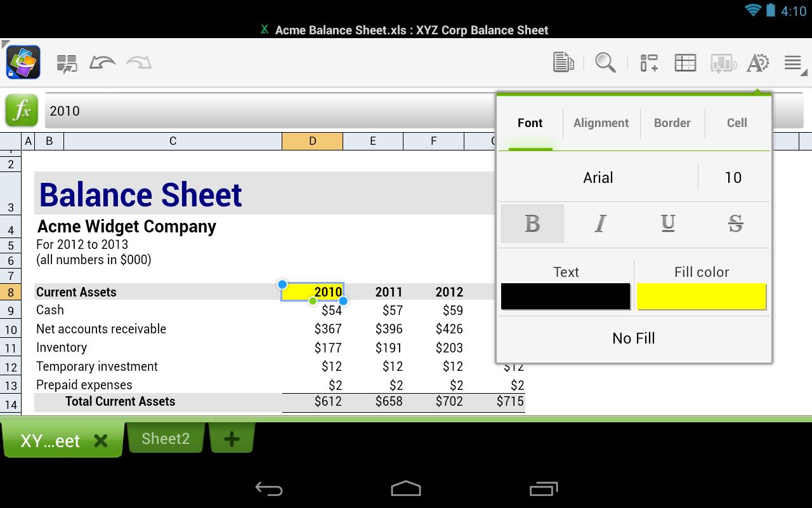Image resolution: width=812 pixels, height=508 pixels.
Task: Switch to the Border tab
Action: (672, 123)
